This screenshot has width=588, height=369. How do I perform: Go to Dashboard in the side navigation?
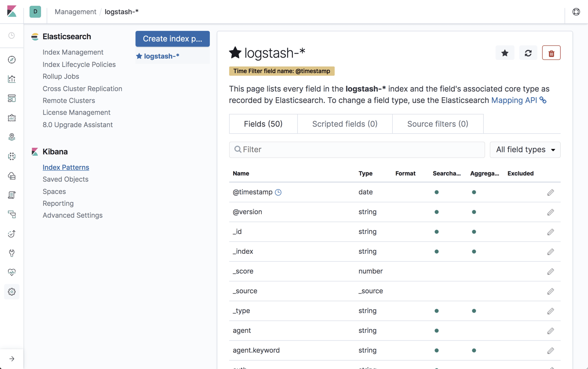(12, 99)
